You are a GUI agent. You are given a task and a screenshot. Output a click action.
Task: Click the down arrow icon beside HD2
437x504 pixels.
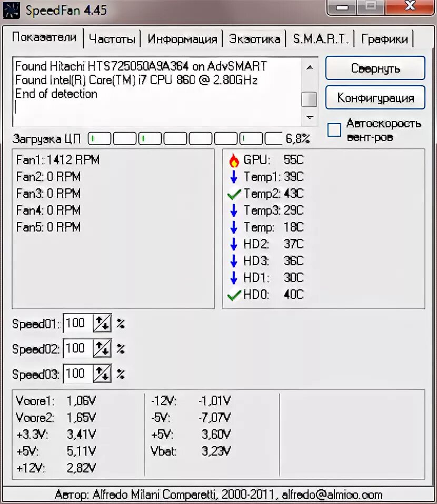(x=234, y=244)
